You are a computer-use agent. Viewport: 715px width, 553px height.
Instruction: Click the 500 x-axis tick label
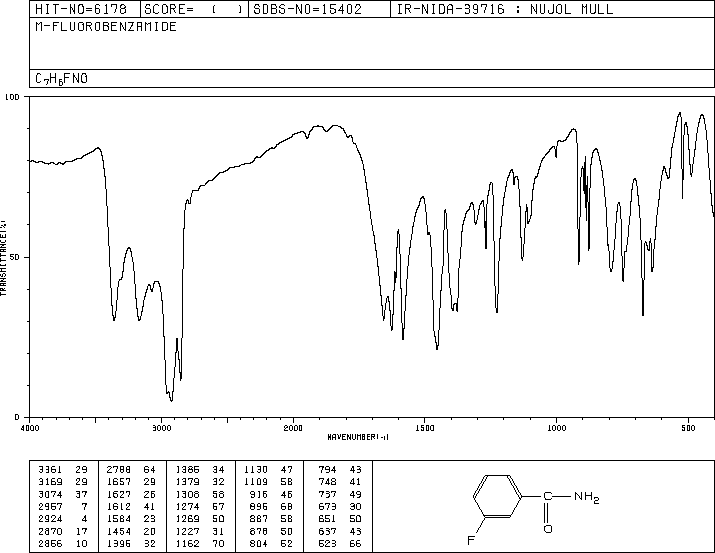pos(688,428)
